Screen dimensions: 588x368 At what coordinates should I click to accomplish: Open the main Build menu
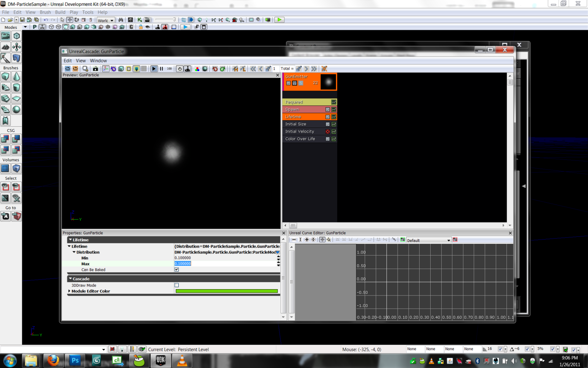coord(60,12)
